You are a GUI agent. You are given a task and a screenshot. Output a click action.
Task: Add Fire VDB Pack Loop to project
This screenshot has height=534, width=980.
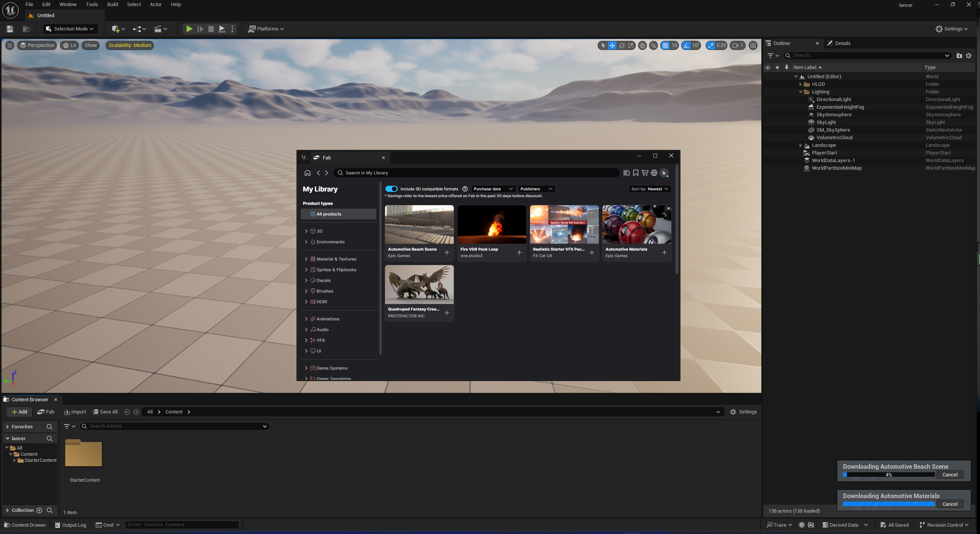519,253
